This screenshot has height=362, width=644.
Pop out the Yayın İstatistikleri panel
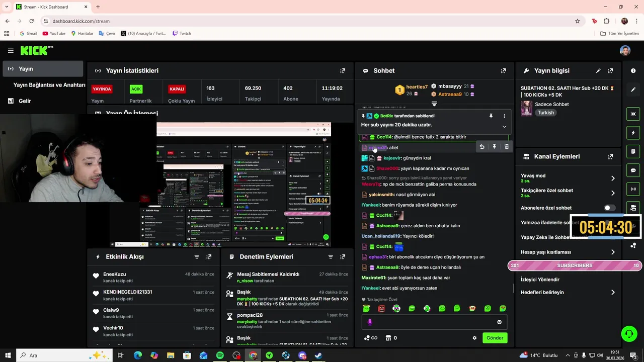343,71
